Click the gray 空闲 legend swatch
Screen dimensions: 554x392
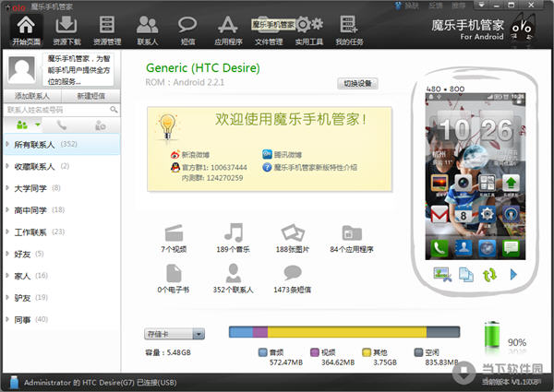[x=418, y=352]
